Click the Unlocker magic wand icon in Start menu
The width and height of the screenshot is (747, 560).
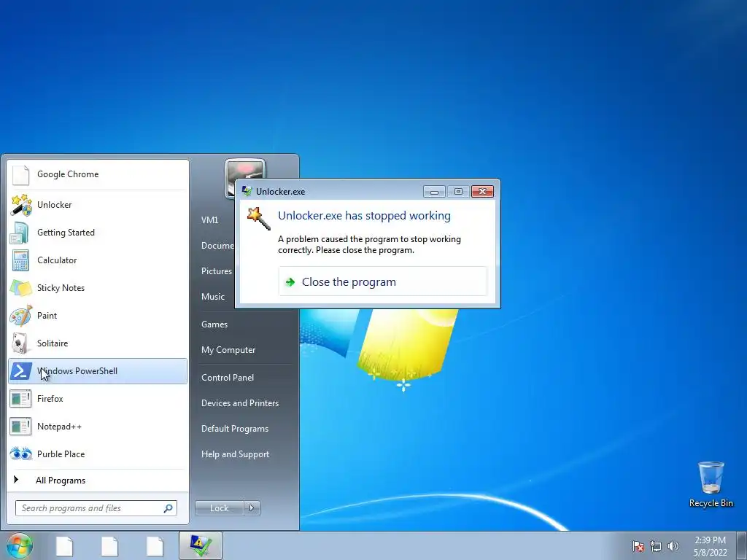[21, 205]
